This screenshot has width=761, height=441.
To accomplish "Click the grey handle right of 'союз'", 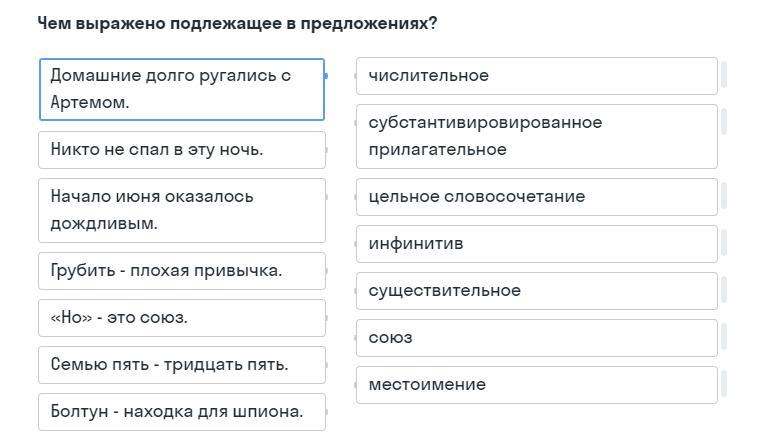I will click(724, 337).
